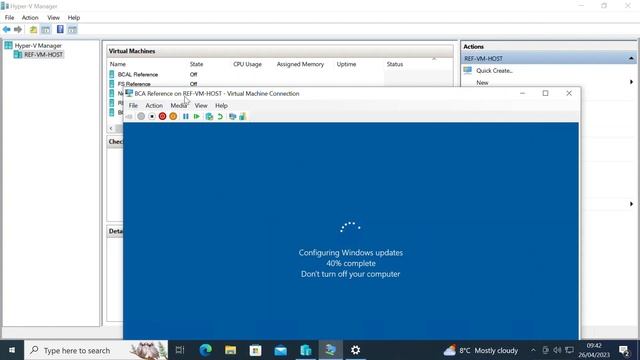Toggle the Show/Hide Action Pane icon
Screen dimensions: 640x360
pos(72,29)
